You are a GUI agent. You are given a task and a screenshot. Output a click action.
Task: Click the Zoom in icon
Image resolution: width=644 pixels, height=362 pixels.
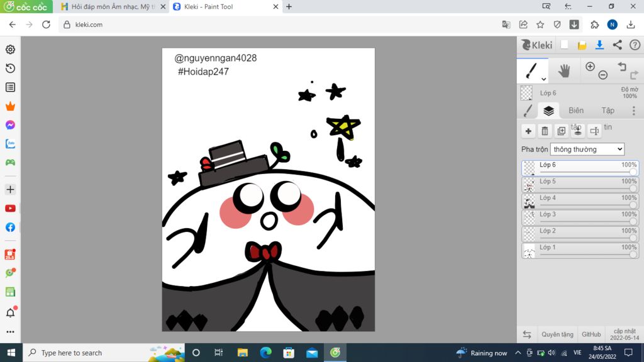590,65
